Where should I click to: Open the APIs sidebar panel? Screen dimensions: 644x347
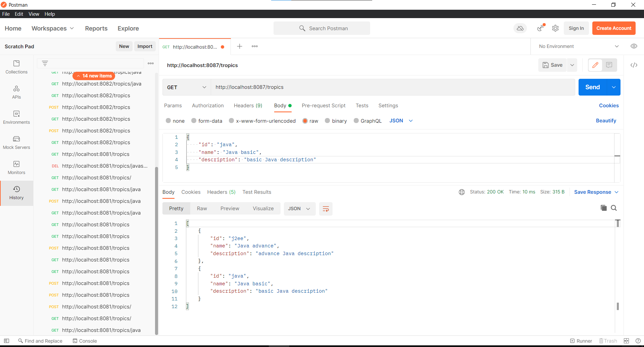click(16, 92)
